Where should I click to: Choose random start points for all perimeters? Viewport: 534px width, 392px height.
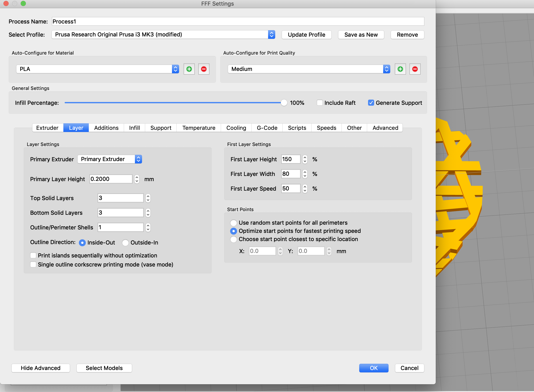point(234,223)
